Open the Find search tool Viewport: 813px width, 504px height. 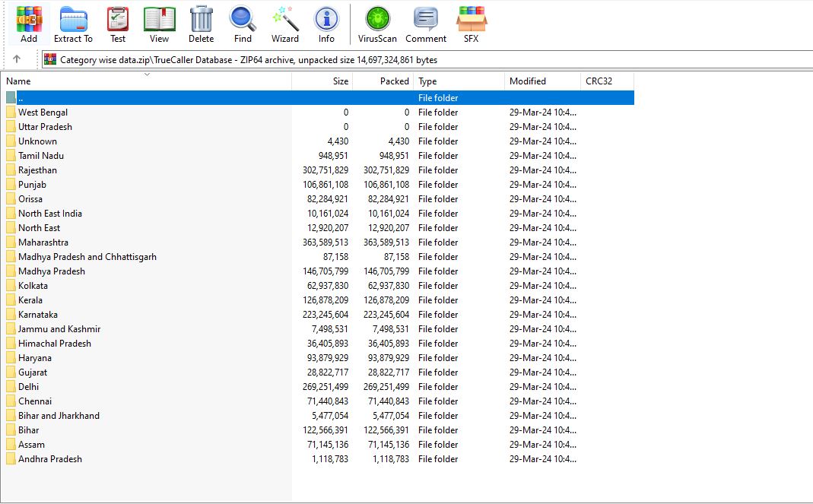tap(243, 24)
